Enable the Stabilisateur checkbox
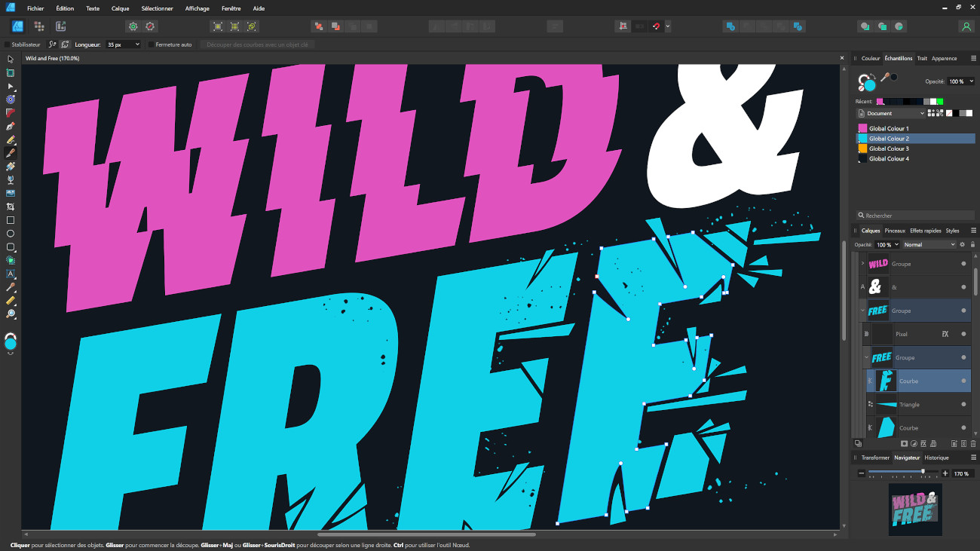The width and height of the screenshot is (980, 551). pyautogui.click(x=7, y=44)
